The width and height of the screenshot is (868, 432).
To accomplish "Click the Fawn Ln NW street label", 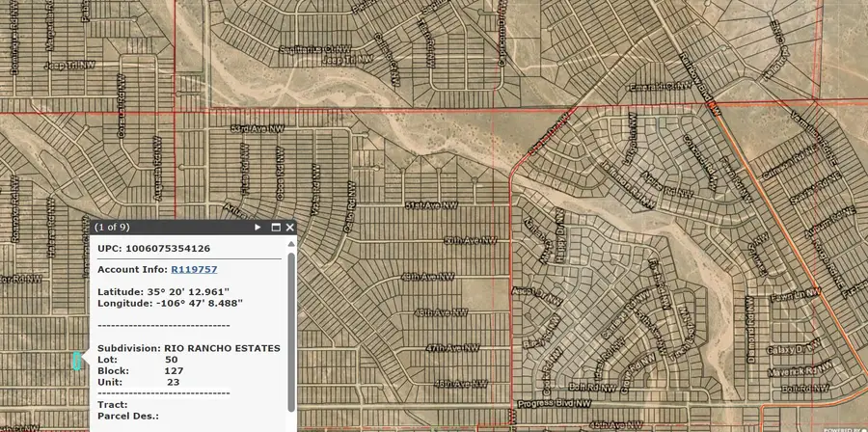I will pyautogui.click(x=795, y=295).
